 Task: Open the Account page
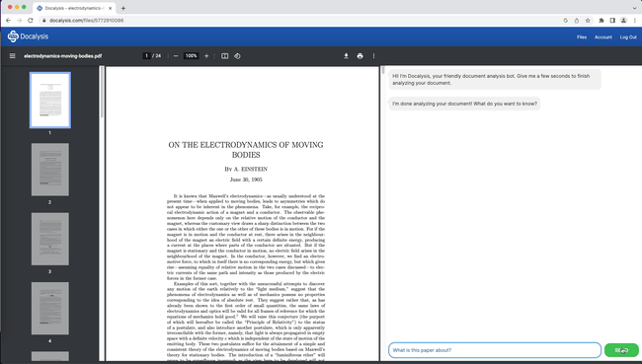[603, 36]
